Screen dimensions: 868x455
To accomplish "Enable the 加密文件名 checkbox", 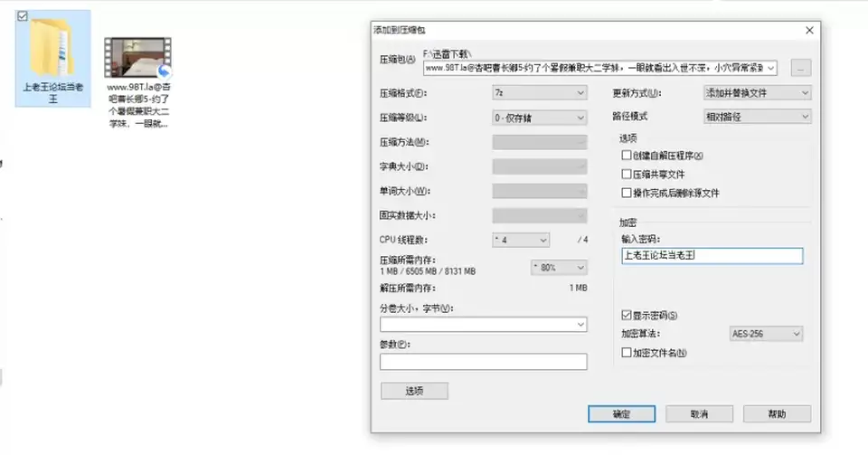I will coord(627,353).
